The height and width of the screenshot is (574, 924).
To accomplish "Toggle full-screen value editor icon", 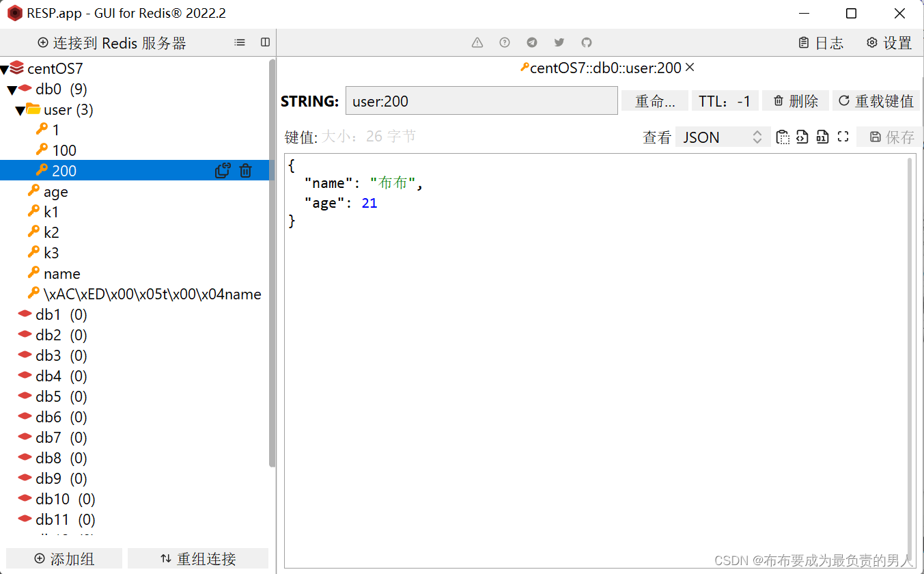I will click(x=843, y=137).
